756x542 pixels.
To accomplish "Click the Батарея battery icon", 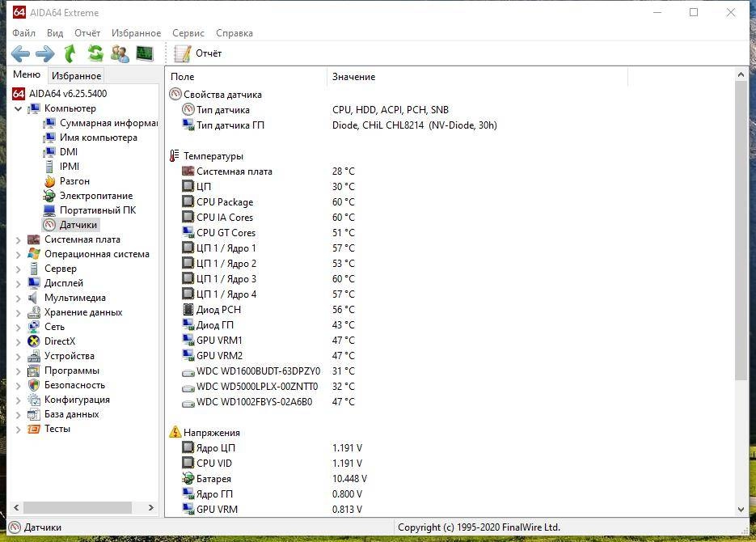I will (188, 478).
